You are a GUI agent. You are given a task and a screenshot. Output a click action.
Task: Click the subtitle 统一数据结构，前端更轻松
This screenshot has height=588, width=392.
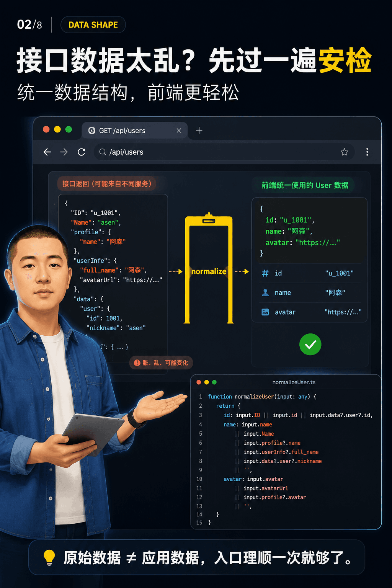point(128,92)
